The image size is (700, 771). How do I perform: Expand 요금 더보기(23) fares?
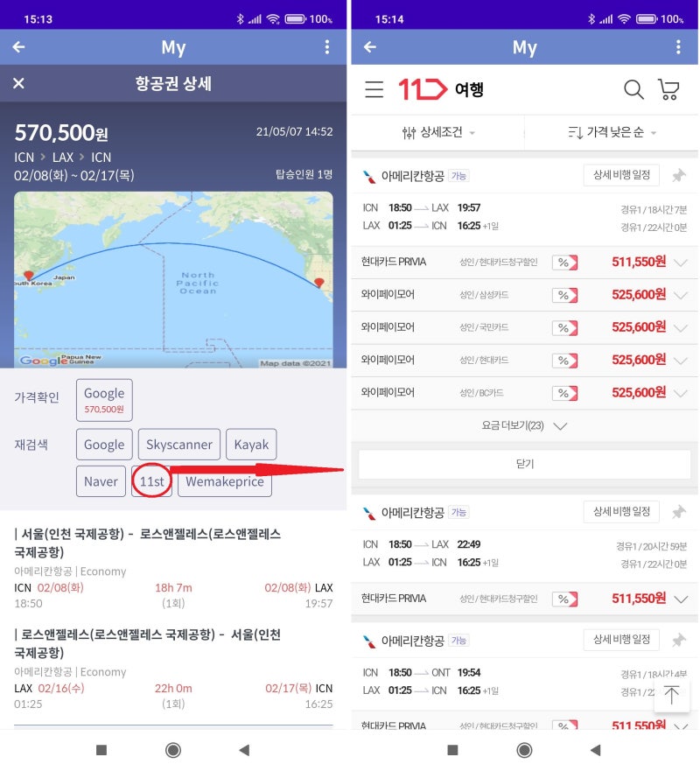524,426
